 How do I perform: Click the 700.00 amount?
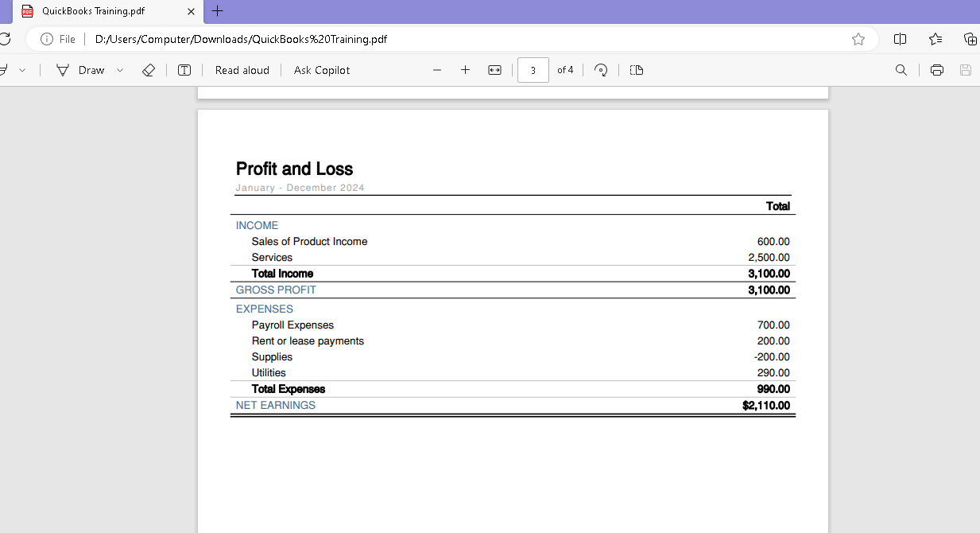pos(773,325)
